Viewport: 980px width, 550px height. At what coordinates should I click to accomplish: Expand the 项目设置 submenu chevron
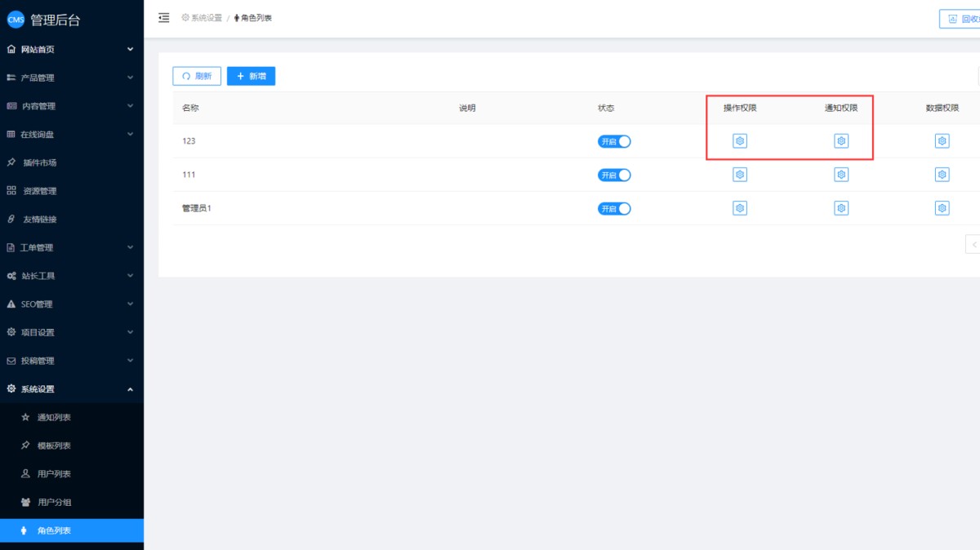130,332
